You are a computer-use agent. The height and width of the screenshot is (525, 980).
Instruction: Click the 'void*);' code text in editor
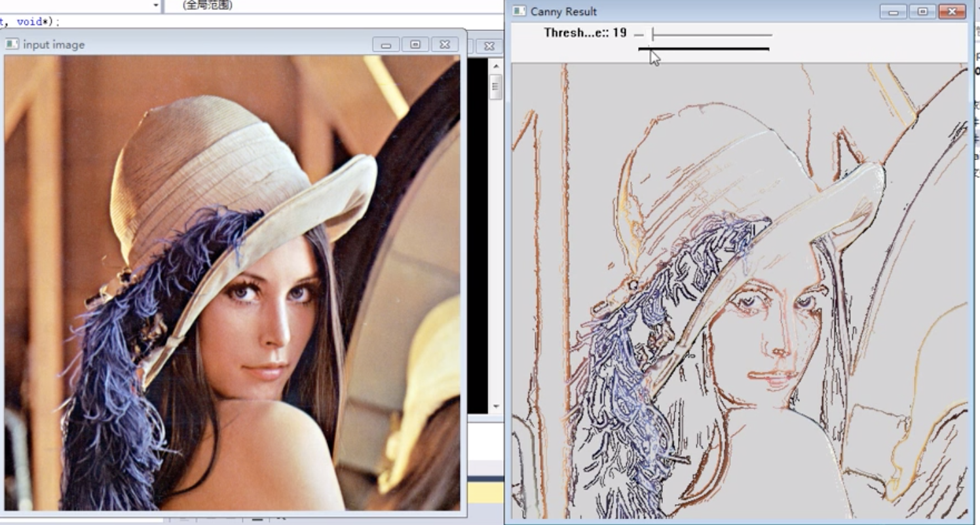38,22
